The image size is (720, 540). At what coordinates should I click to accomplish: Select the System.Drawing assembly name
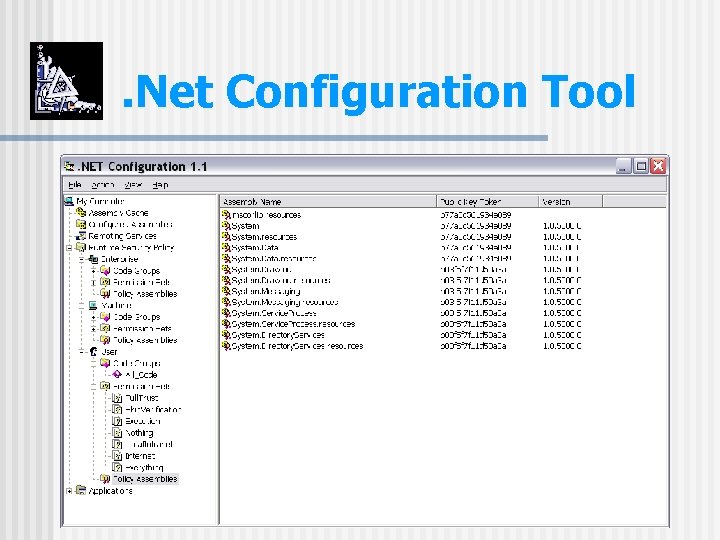pos(261,270)
